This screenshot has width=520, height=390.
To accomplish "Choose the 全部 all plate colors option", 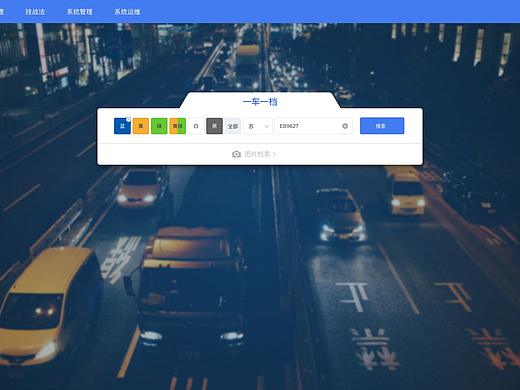I will pyautogui.click(x=233, y=126).
